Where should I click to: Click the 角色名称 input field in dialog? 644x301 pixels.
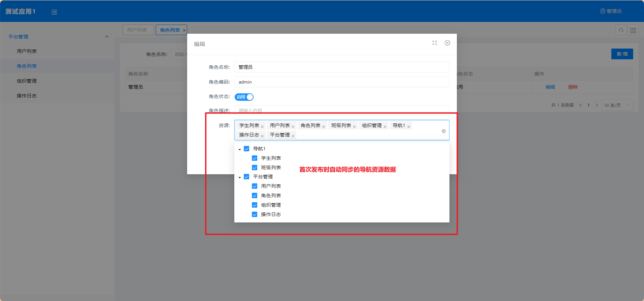click(x=342, y=67)
